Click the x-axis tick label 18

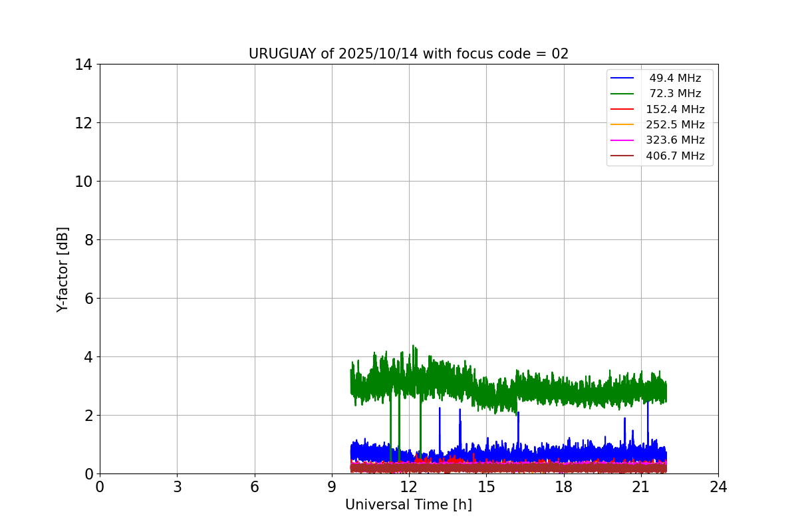[x=564, y=487]
